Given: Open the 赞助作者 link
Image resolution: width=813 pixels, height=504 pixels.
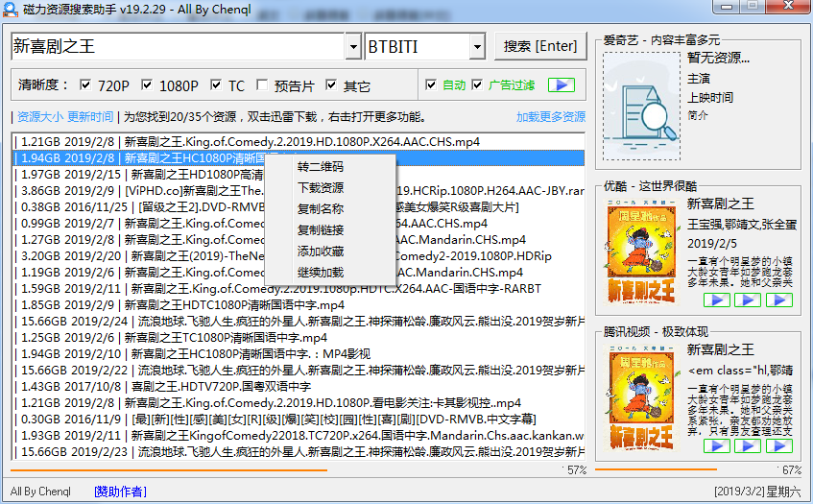Looking at the screenshot, I should coord(120,492).
